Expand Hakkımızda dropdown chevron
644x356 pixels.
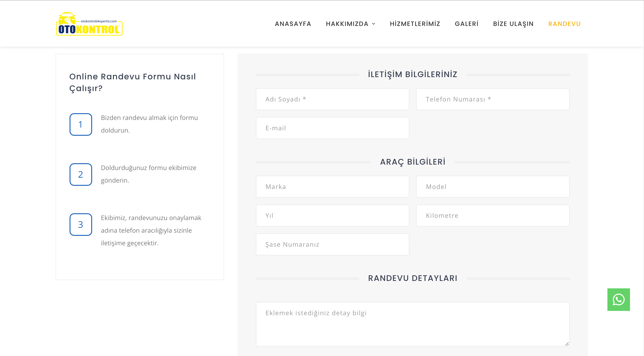pos(374,24)
